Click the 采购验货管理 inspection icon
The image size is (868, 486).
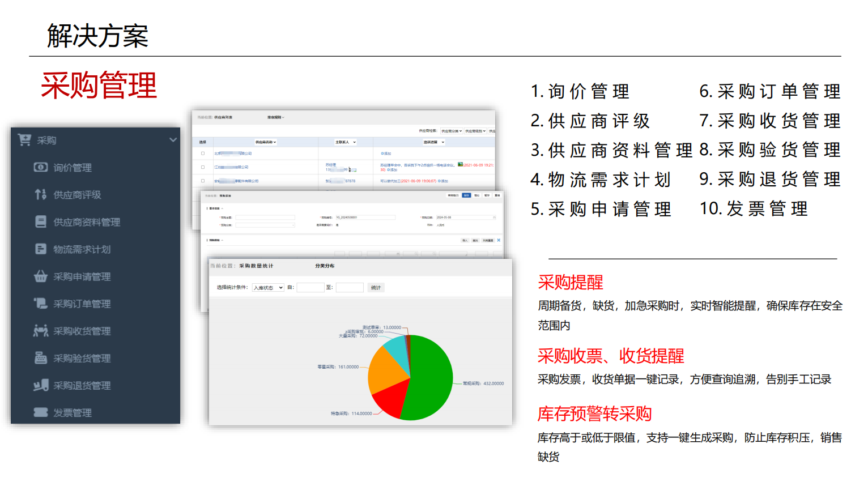click(x=41, y=357)
